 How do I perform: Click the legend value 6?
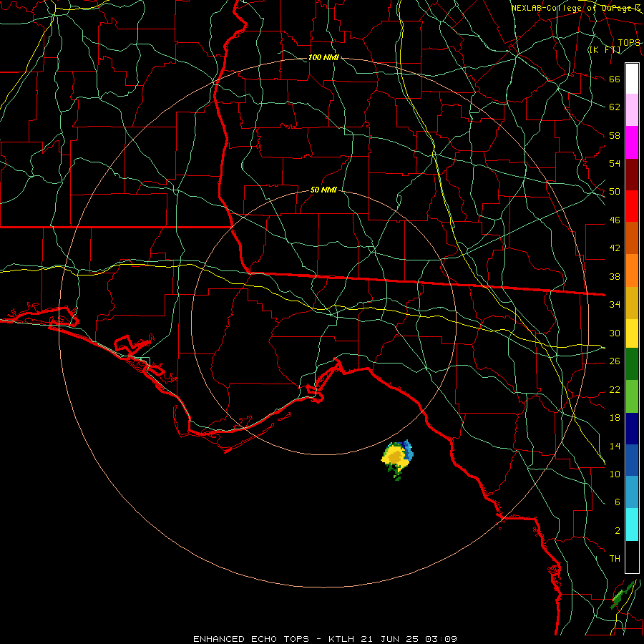[618, 502]
